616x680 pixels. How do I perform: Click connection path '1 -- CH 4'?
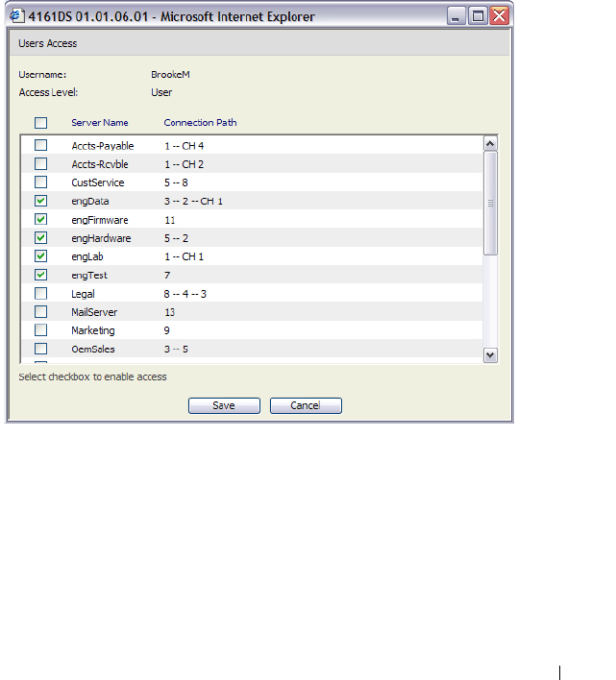(x=184, y=146)
